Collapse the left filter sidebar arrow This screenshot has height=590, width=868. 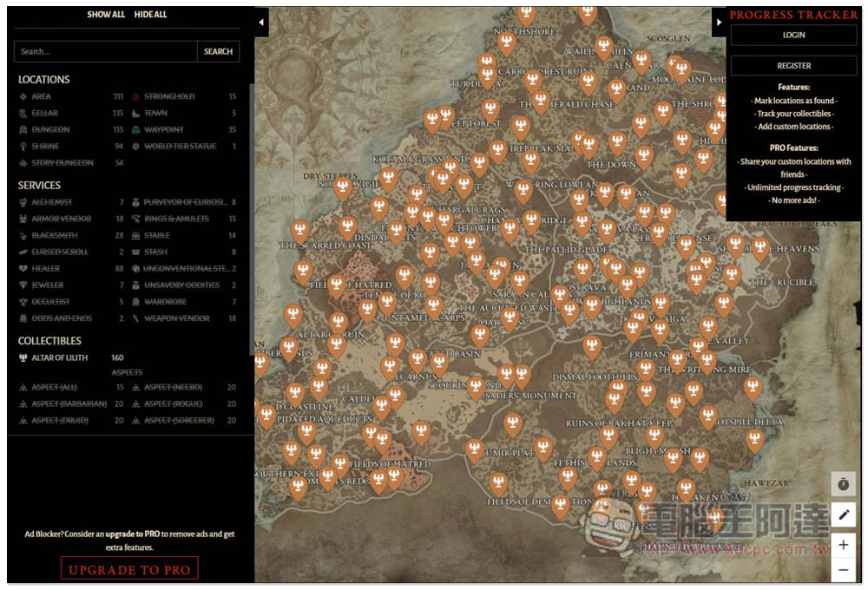click(x=261, y=23)
